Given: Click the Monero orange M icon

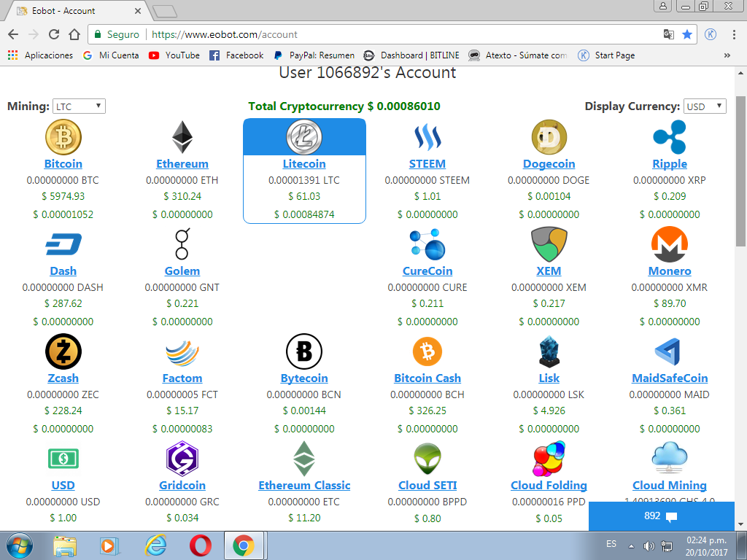Looking at the screenshot, I should (670, 244).
